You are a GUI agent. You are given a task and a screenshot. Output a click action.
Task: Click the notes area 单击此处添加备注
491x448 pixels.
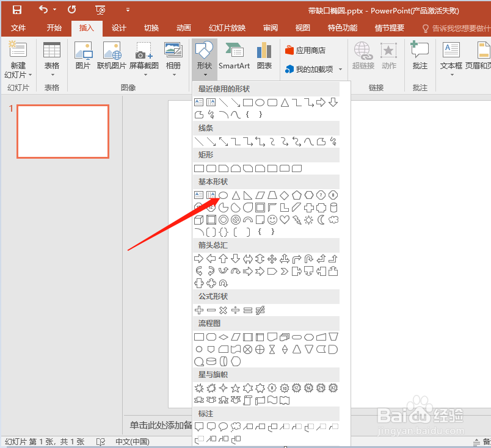pyautogui.click(x=161, y=425)
